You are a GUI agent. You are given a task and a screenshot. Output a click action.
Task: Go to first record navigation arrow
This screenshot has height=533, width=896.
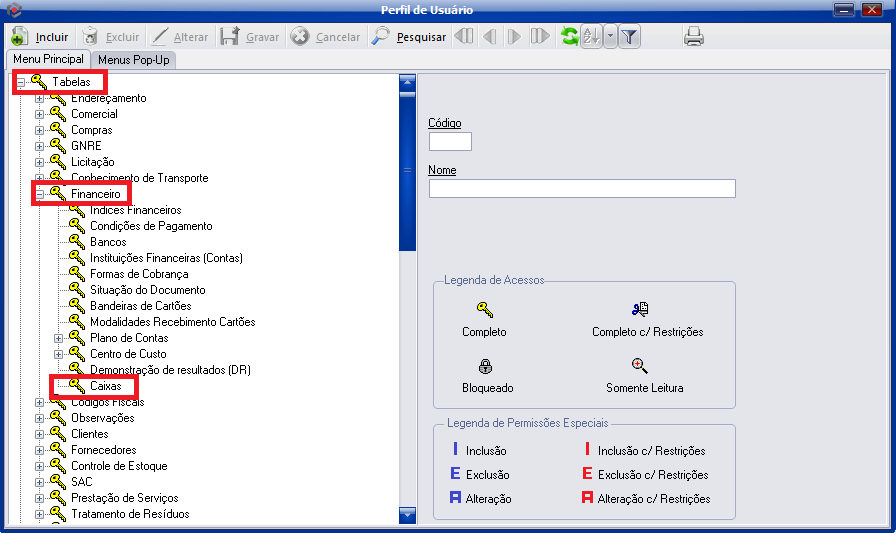[x=464, y=37]
